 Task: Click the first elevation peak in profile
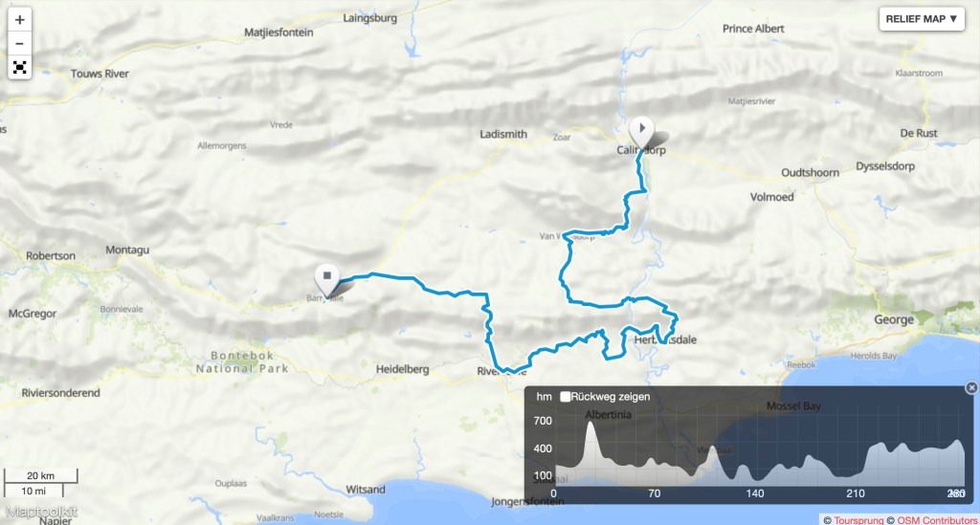click(590, 426)
